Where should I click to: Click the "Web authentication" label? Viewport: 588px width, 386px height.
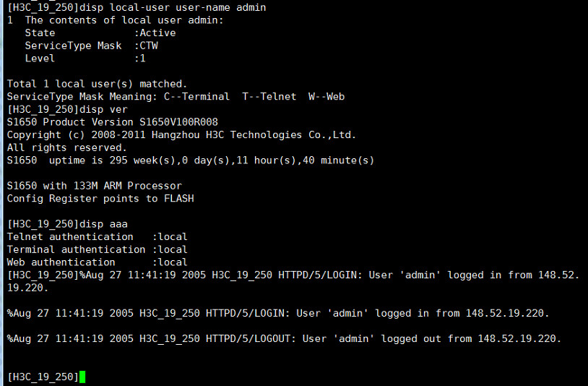[61, 262]
